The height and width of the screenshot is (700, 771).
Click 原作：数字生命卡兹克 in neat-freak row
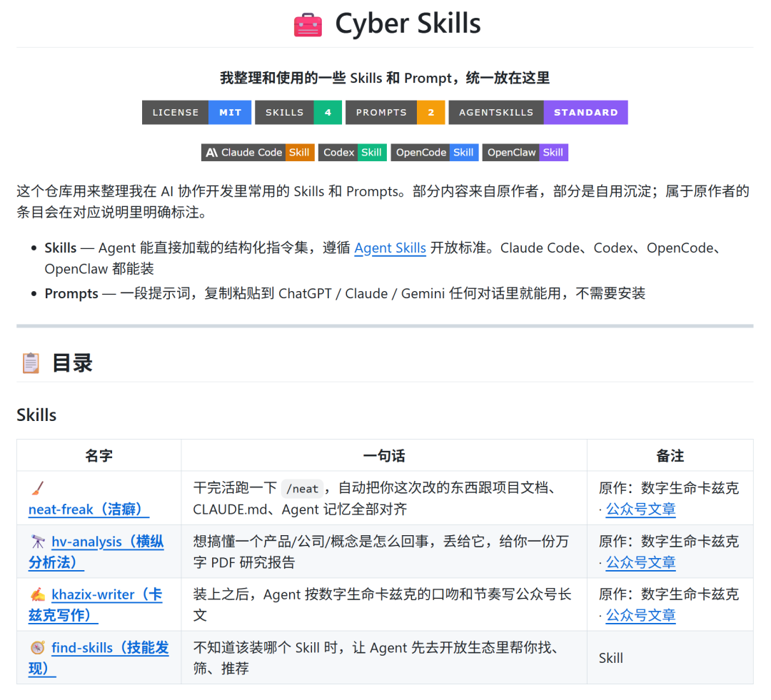coord(669,488)
